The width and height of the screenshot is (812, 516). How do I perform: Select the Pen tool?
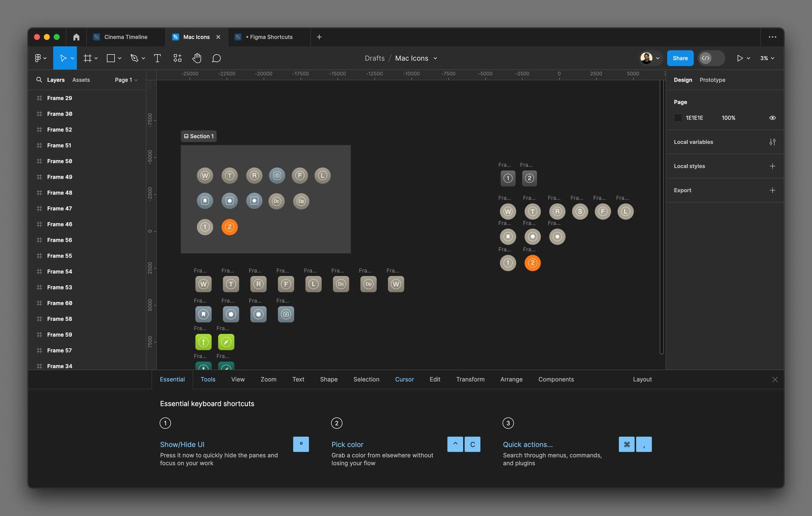click(x=134, y=58)
